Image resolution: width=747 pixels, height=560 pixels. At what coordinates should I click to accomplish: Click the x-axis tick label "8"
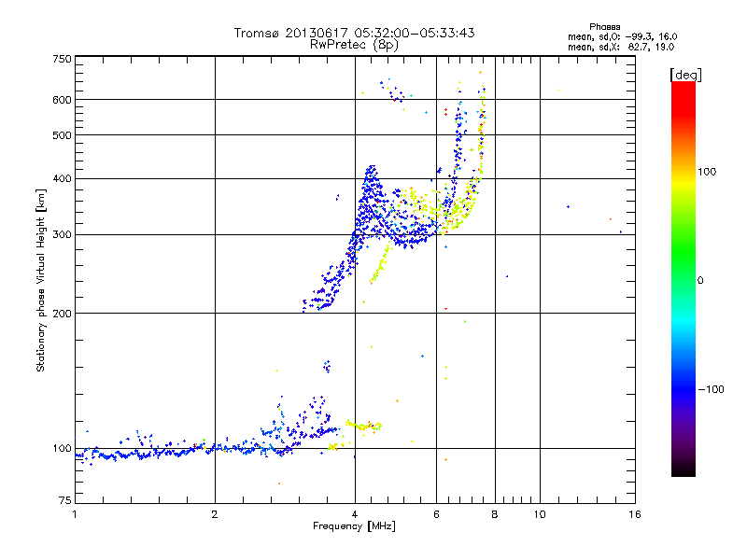[x=495, y=514]
